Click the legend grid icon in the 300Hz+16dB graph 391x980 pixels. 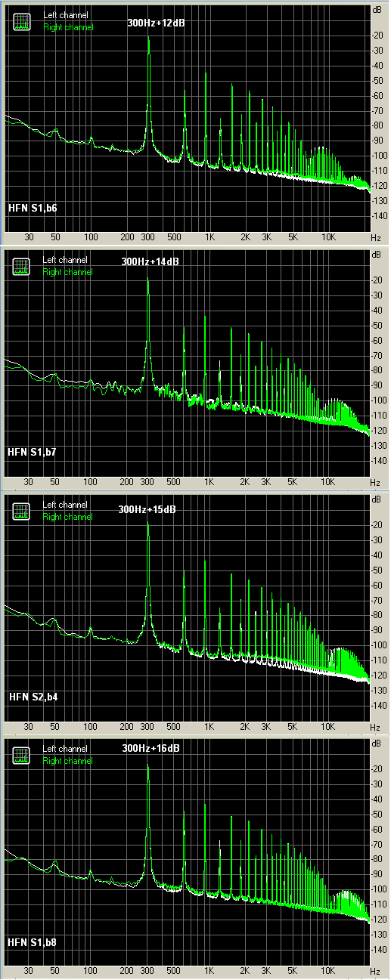pos(22,756)
